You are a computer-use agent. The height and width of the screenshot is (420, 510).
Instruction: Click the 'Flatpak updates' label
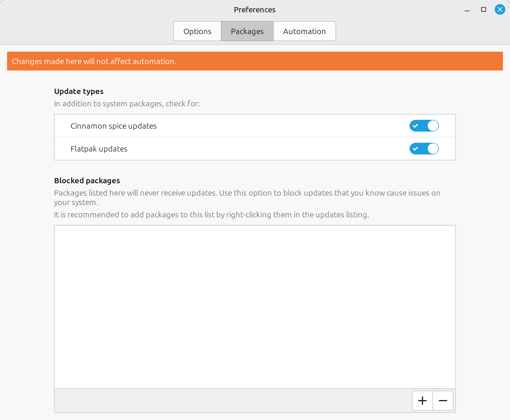pos(99,149)
